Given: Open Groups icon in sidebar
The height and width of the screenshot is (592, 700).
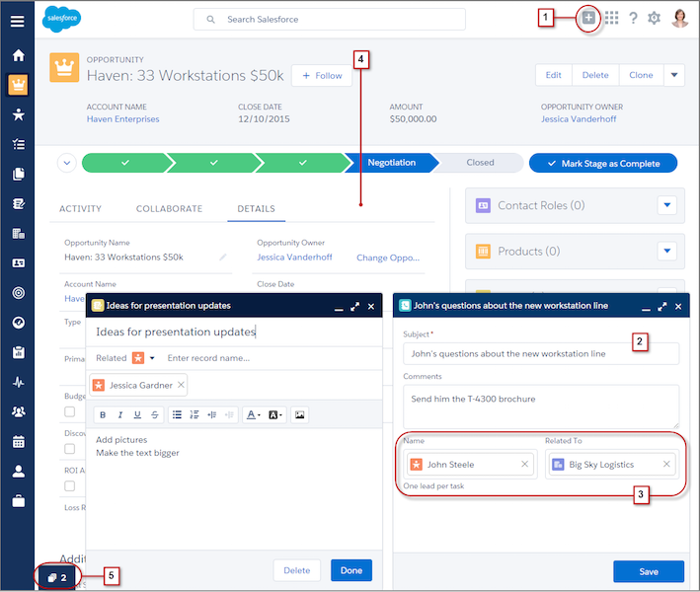Looking at the screenshot, I should pyautogui.click(x=19, y=411).
